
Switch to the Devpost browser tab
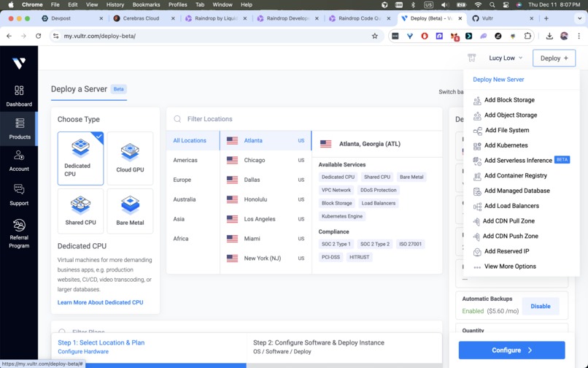click(72, 18)
